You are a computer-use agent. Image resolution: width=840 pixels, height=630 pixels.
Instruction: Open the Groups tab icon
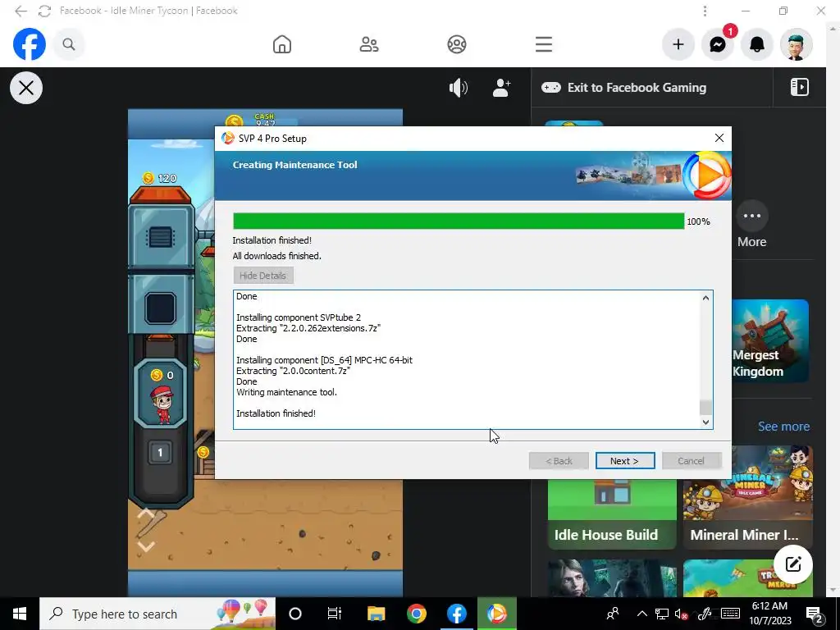(x=456, y=44)
